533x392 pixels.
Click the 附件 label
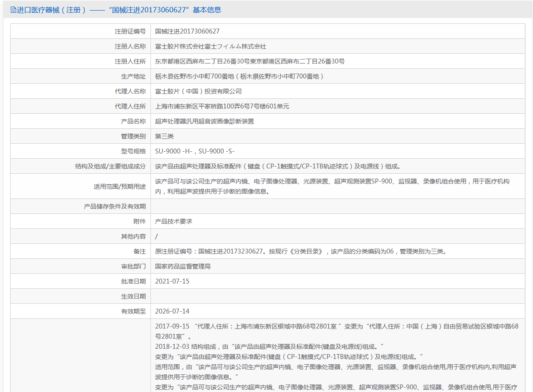click(139, 221)
